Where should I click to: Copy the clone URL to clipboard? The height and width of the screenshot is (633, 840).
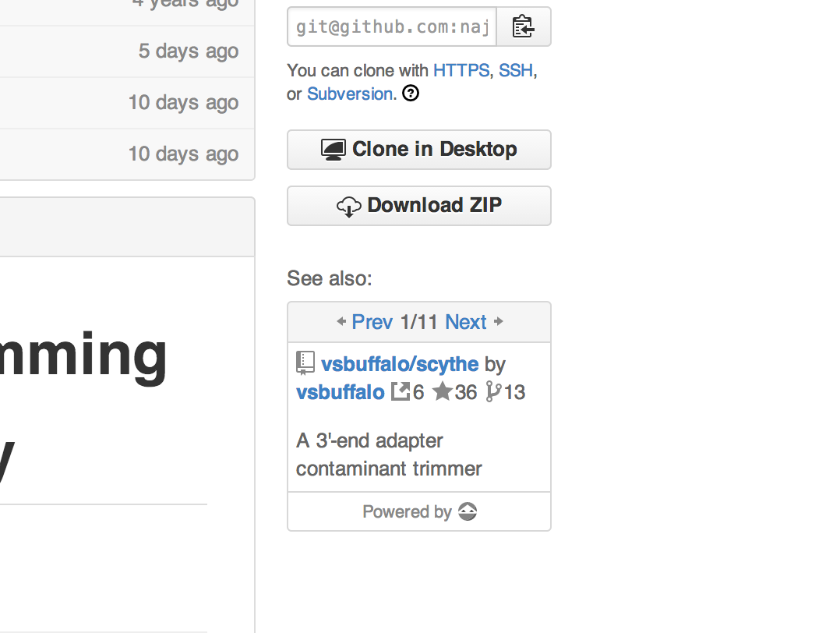coord(524,27)
